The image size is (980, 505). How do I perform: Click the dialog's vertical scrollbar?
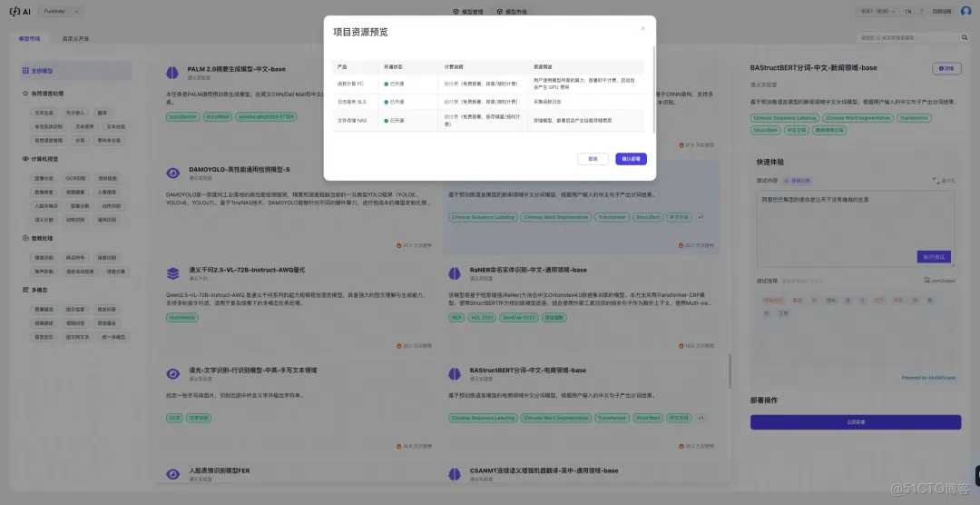pyautogui.click(x=653, y=89)
